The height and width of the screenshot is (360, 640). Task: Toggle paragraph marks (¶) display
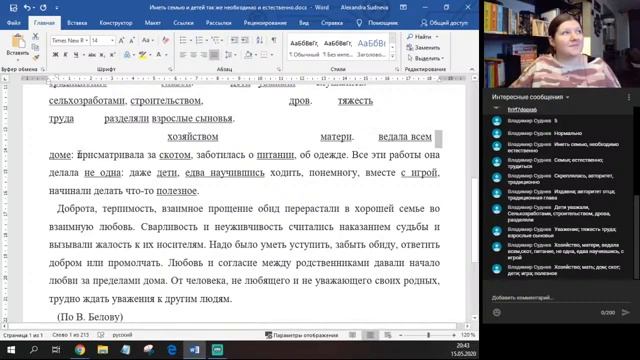pos(274,40)
